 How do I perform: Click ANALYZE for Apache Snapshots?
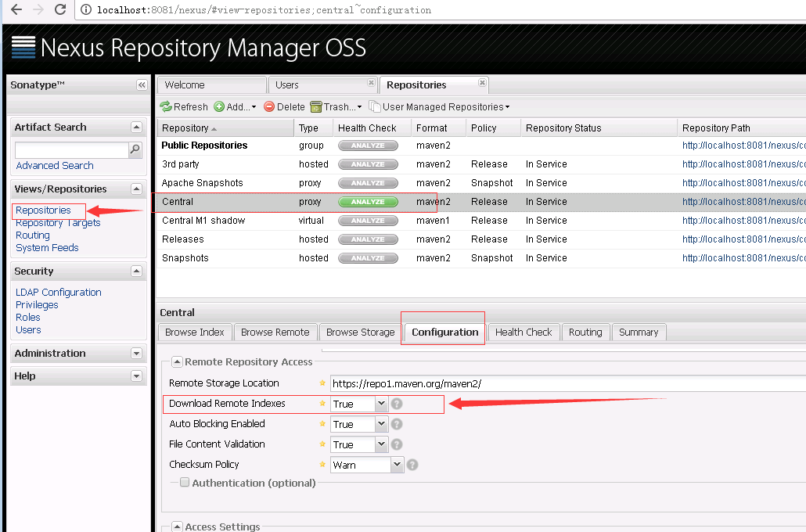pyautogui.click(x=368, y=183)
